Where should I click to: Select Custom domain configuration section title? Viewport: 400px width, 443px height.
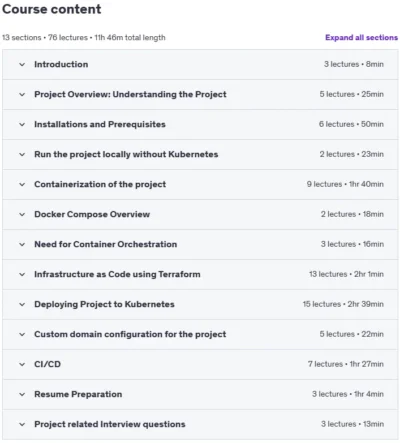pos(130,334)
